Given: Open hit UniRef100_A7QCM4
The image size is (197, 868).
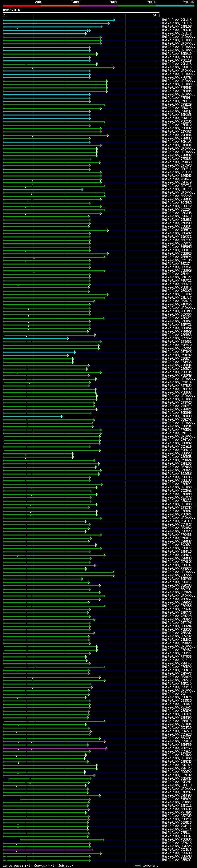Looking at the screenshot, I should 177,30.
